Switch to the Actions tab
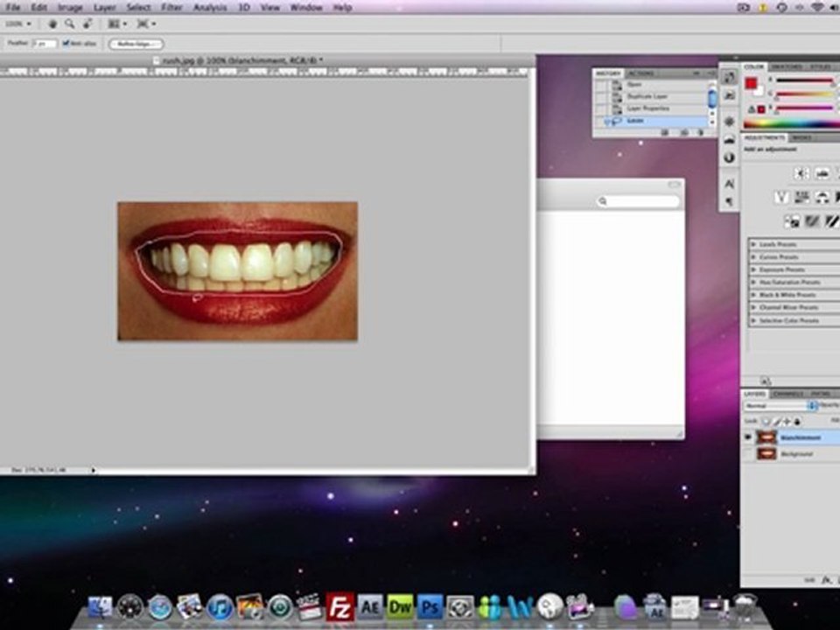The height and width of the screenshot is (630, 840). pyautogui.click(x=640, y=73)
